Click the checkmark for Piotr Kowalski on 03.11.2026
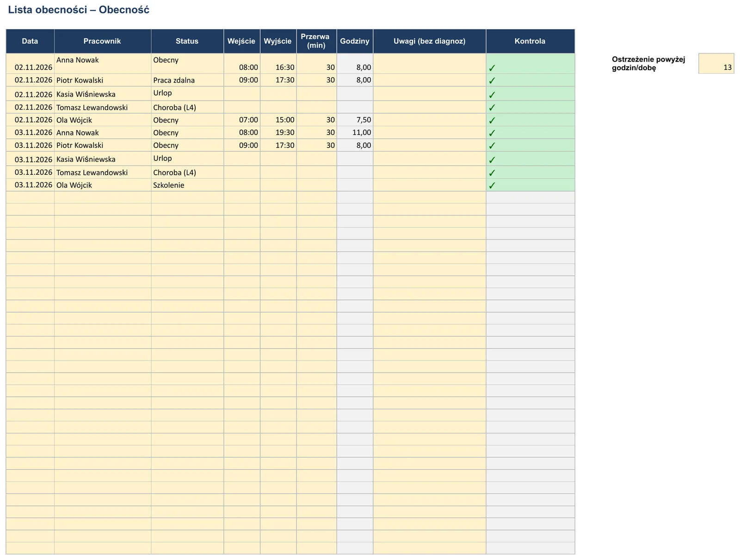740x560 pixels. click(x=492, y=145)
